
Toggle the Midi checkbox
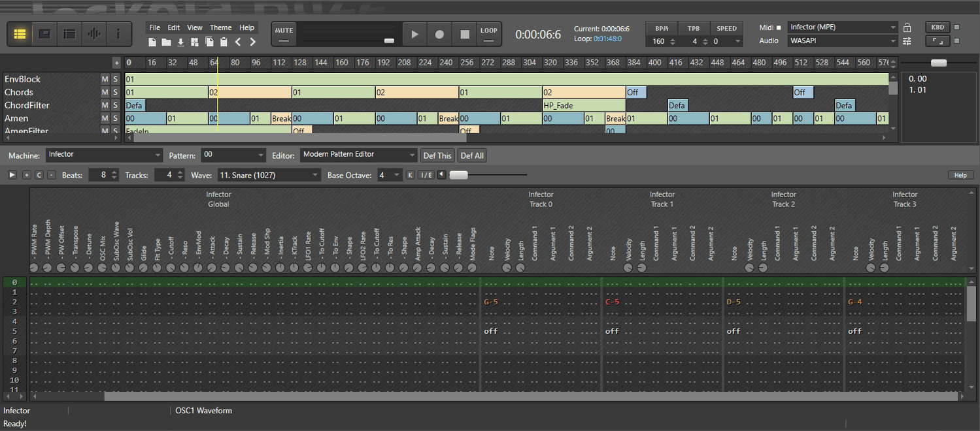click(x=779, y=27)
